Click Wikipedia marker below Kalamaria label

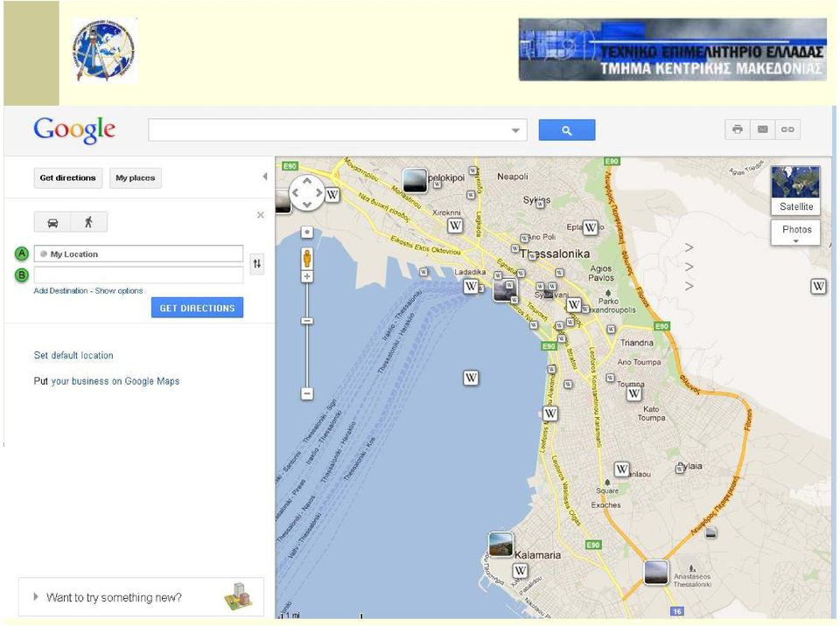[520, 570]
